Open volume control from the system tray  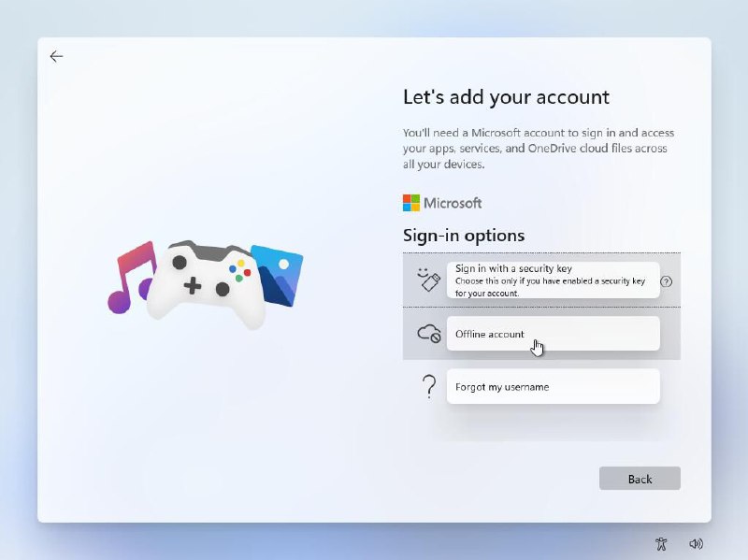[694, 543]
